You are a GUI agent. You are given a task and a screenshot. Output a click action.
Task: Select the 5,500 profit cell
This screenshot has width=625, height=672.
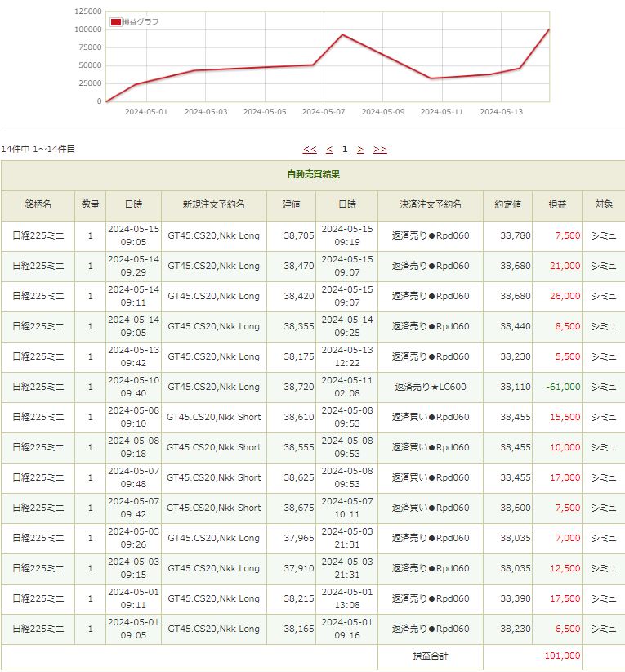coord(557,356)
